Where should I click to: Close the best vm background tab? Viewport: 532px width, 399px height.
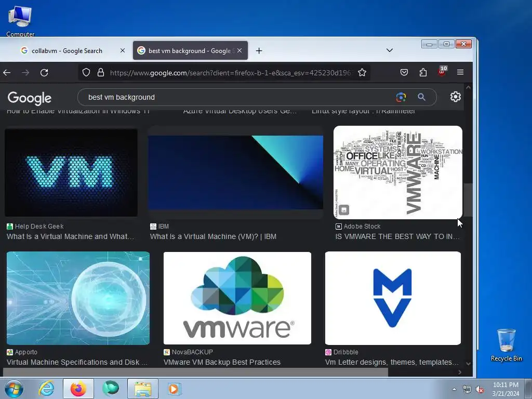[240, 50]
